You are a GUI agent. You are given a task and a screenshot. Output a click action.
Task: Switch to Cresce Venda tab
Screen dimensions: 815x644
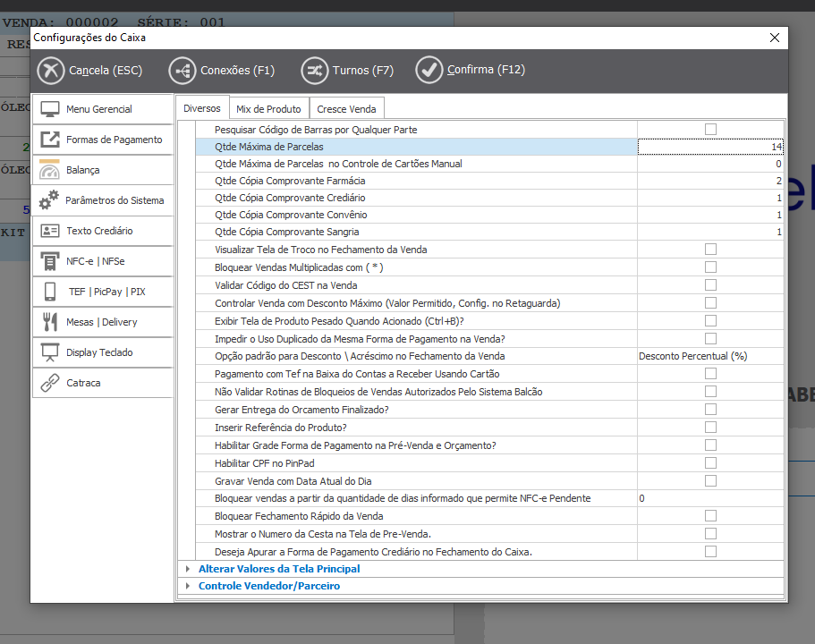[x=346, y=109]
